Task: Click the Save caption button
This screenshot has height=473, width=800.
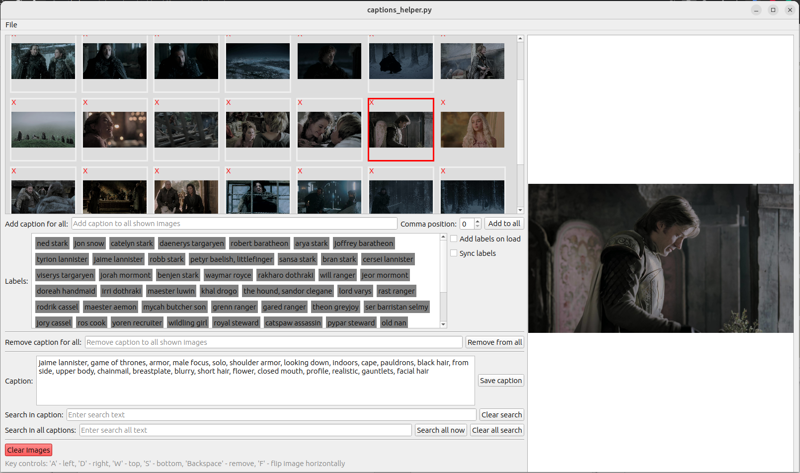Action: pyautogui.click(x=501, y=381)
